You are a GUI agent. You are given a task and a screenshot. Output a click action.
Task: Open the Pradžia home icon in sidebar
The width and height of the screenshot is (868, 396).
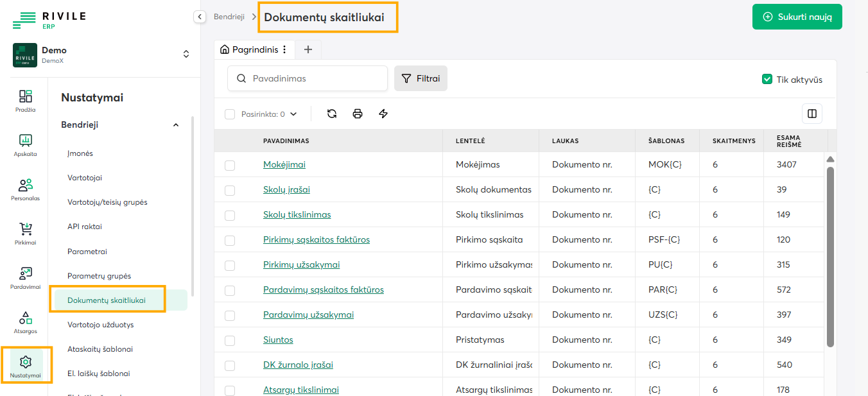(26, 101)
